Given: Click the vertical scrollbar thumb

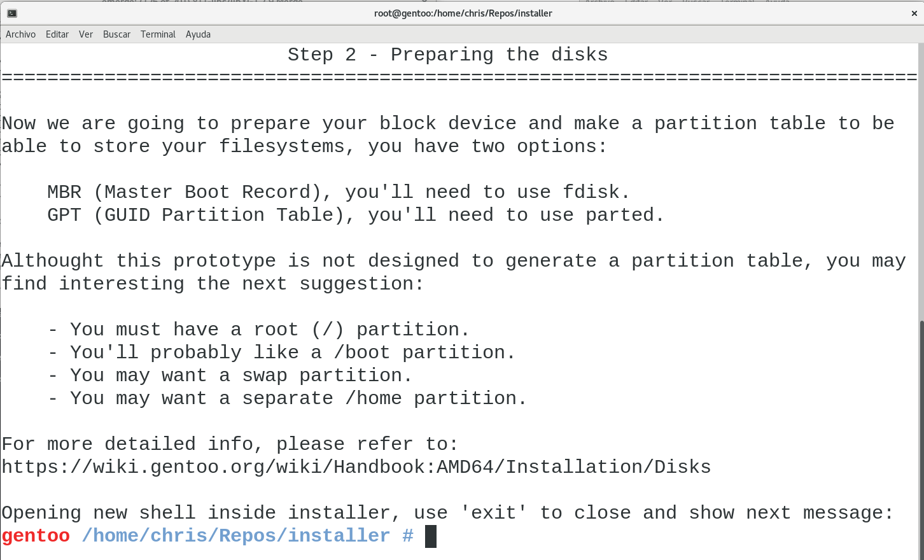Looking at the screenshot, I should 921,439.
